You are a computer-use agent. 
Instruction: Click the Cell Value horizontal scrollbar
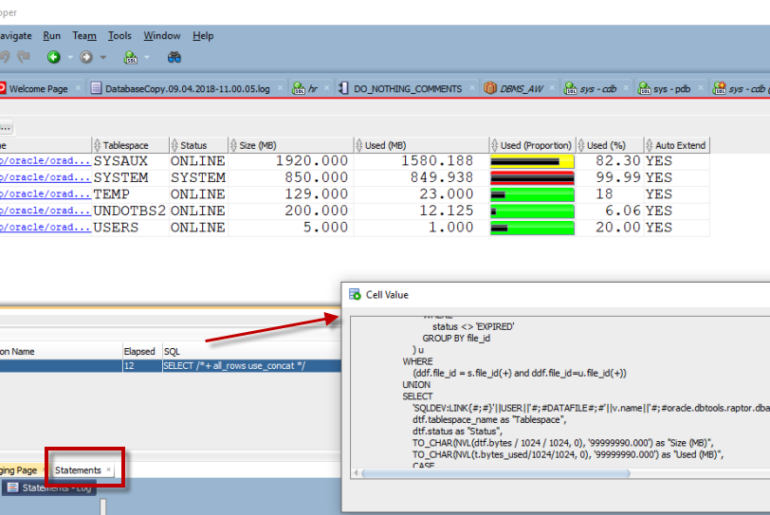tap(496, 473)
